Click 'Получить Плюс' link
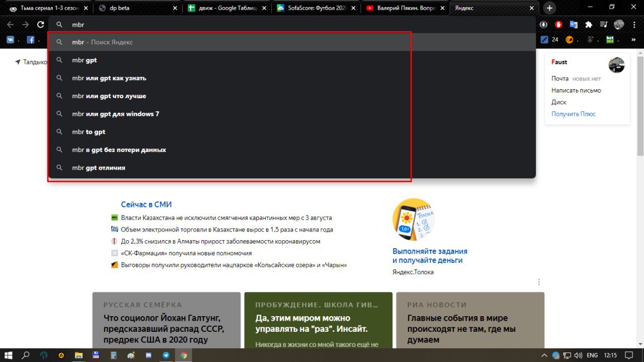Image resolution: width=644 pixels, height=362 pixels. pos(574,114)
